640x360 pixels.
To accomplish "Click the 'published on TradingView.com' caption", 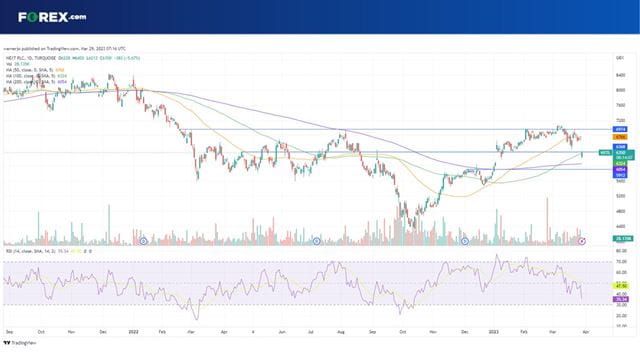I will 64,49.
